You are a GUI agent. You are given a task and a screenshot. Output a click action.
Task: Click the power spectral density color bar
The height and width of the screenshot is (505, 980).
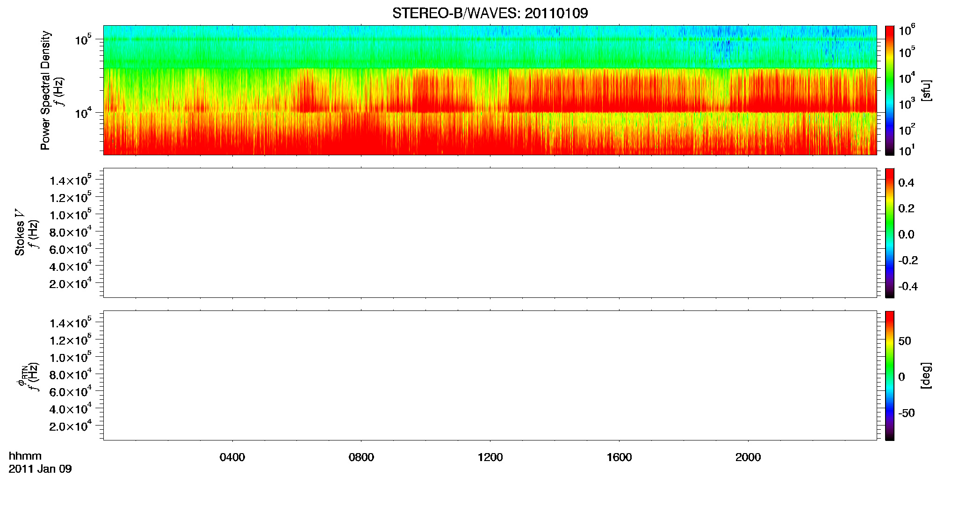coord(890,90)
